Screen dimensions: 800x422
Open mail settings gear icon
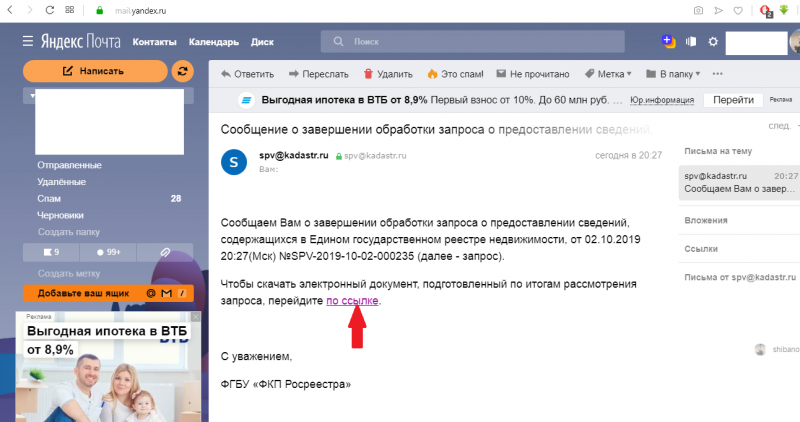[x=713, y=42]
